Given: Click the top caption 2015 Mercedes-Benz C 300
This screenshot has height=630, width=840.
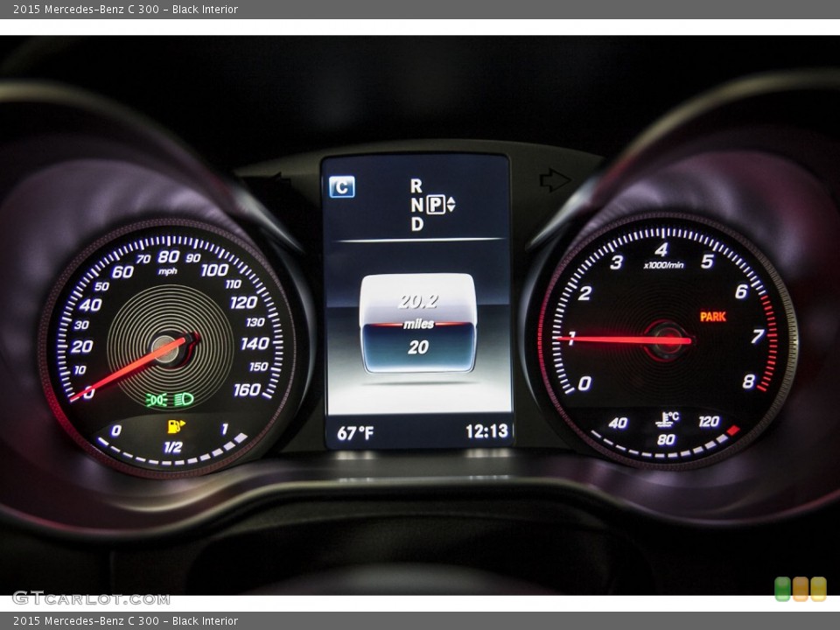Looking at the screenshot, I should click(x=87, y=9).
